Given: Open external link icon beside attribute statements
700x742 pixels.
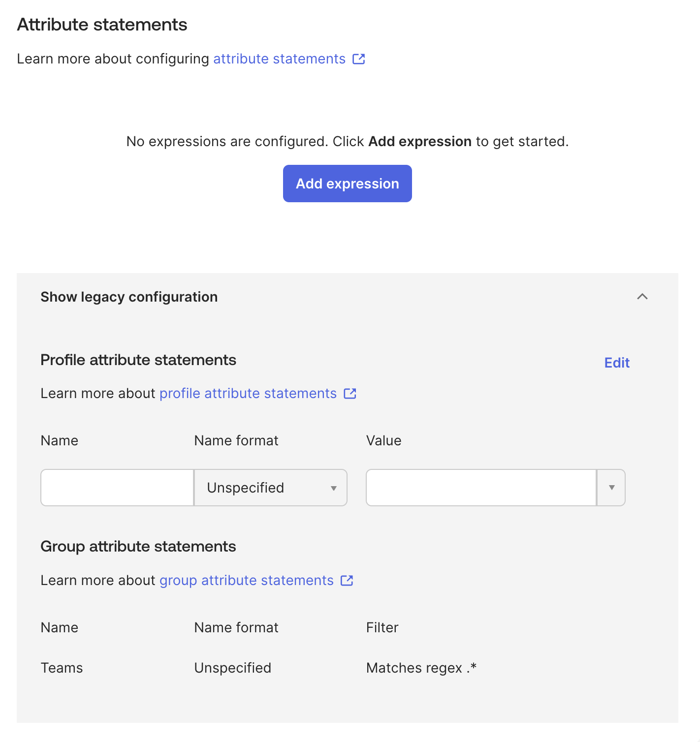Looking at the screenshot, I should tap(359, 59).
